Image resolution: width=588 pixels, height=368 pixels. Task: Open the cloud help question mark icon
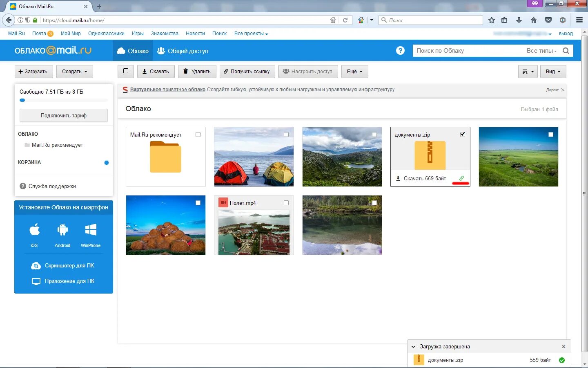click(x=400, y=51)
